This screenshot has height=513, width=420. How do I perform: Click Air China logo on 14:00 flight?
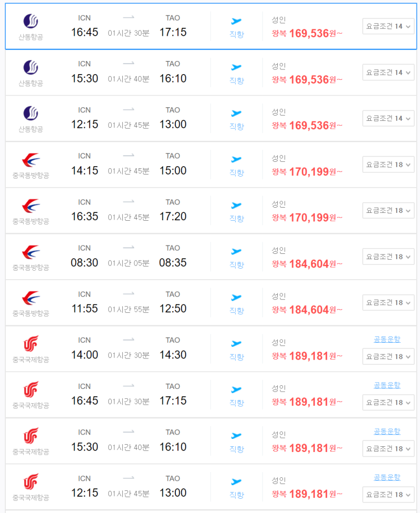click(x=31, y=344)
